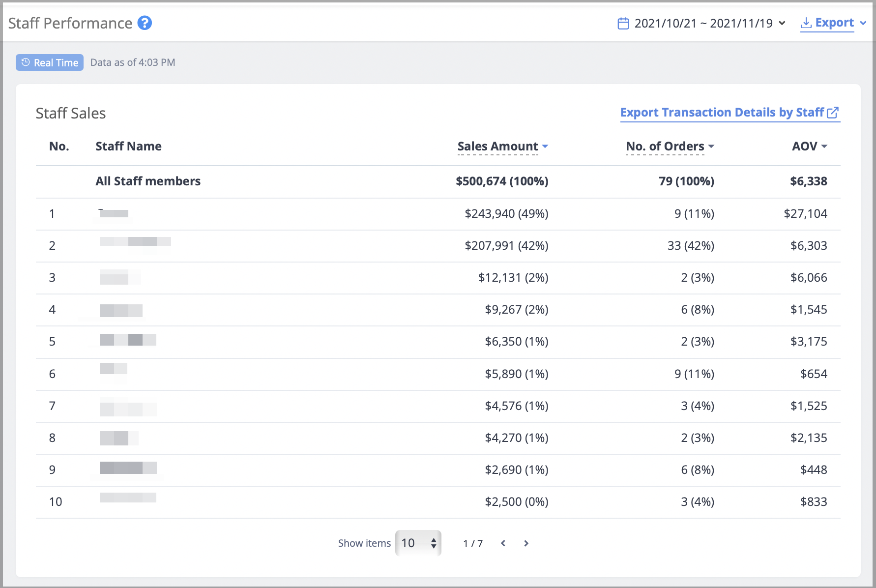The width and height of the screenshot is (876, 588).
Task: Click the clock icon in the Real Time badge
Action: (26, 62)
